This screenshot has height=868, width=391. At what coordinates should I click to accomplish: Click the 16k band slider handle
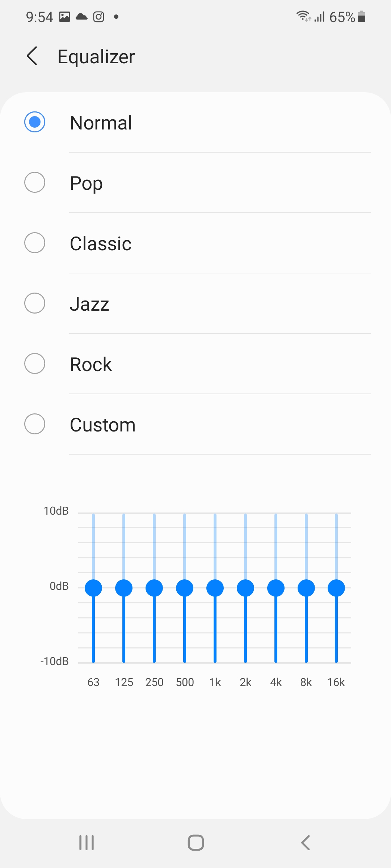pos(336,588)
